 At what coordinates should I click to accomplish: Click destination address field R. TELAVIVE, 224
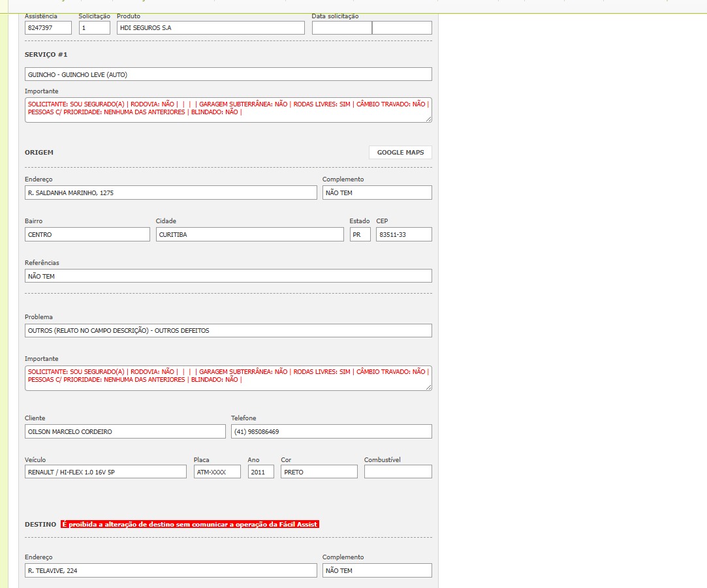pyautogui.click(x=170, y=571)
